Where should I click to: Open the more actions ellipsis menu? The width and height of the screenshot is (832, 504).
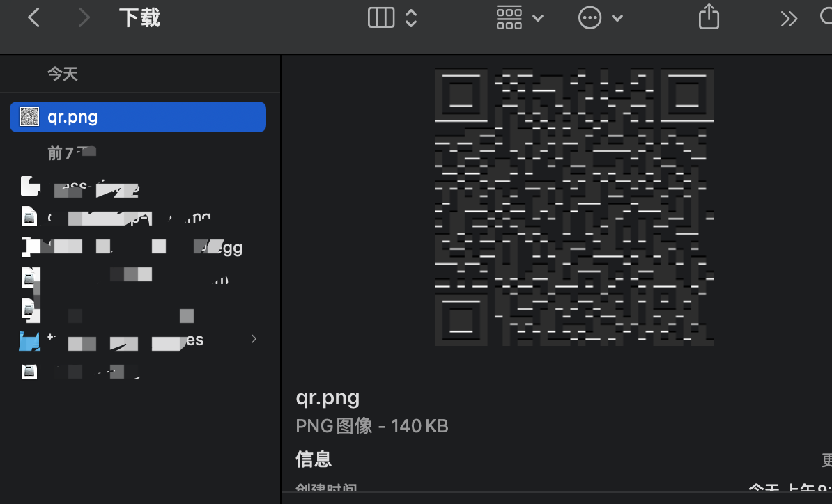pyautogui.click(x=590, y=18)
